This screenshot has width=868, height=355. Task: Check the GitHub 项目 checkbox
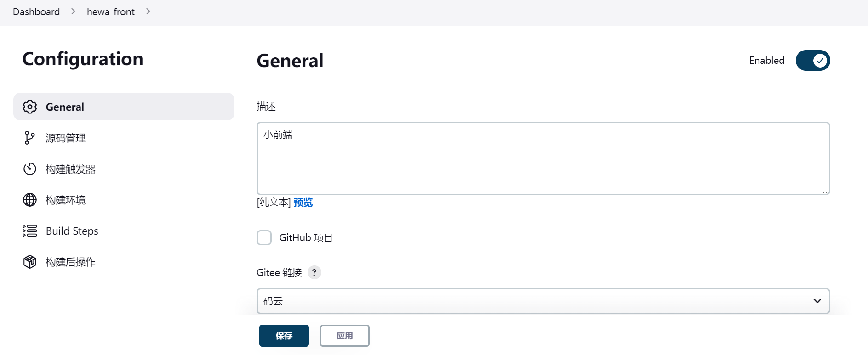coord(264,238)
